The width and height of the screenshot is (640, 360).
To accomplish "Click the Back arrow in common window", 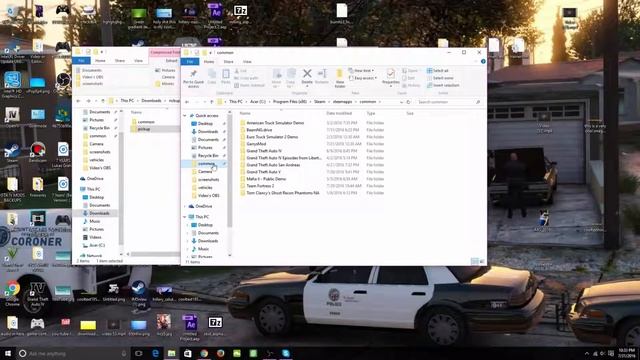I will 187,102.
